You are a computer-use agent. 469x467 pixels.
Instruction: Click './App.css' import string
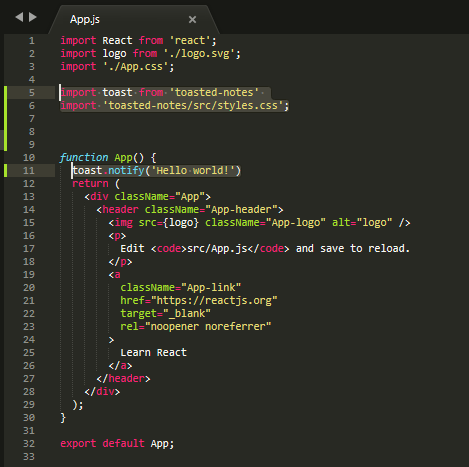pos(135,67)
